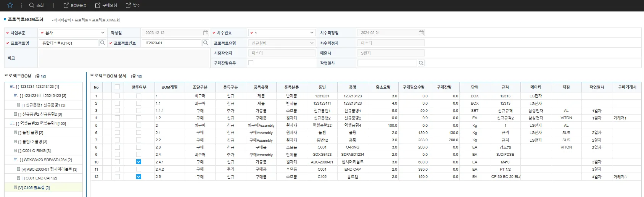Select tree item 신규품번1 신규품명1 [3]

click(43, 105)
